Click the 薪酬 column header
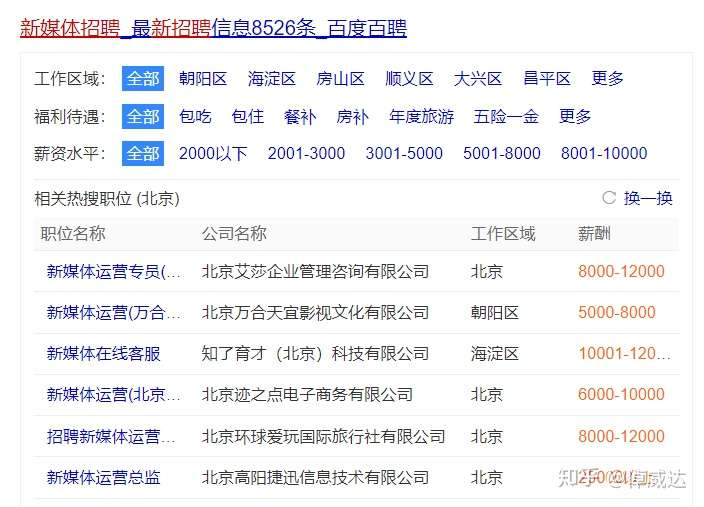Viewport: 704px width, 507px height. pyautogui.click(x=594, y=234)
